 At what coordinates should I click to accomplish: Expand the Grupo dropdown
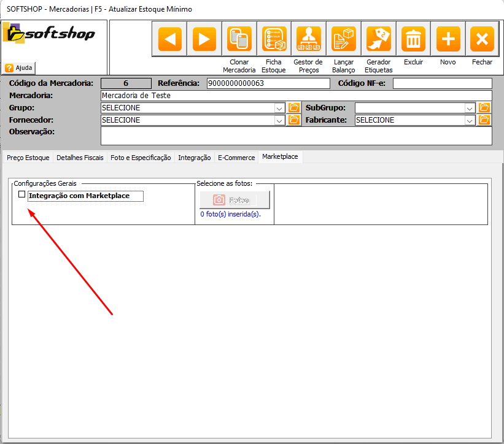(x=279, y=108)
